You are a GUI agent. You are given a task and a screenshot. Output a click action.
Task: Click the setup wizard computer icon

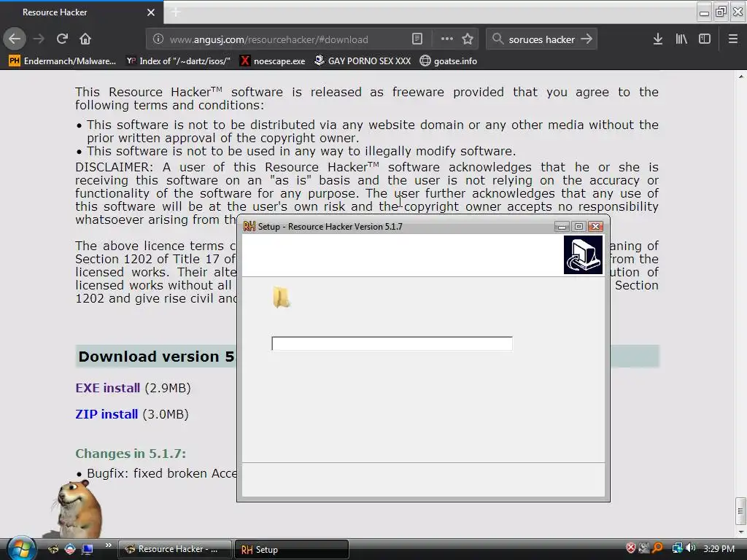(x=583, y=254)
